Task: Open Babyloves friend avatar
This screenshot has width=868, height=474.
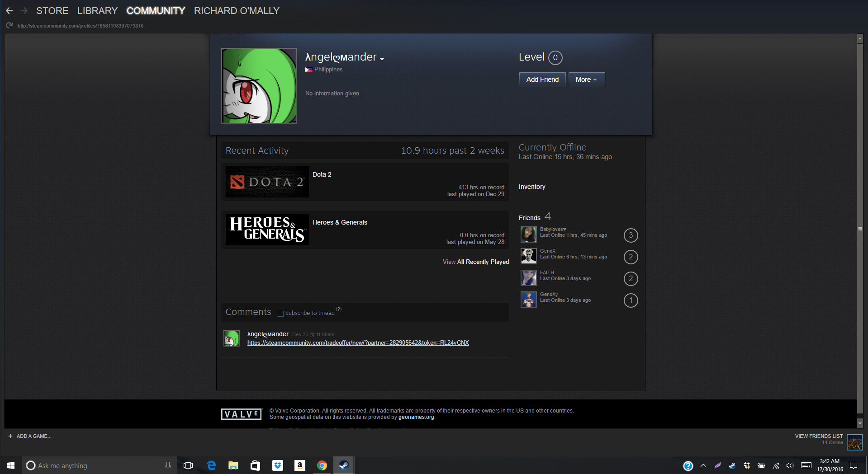Action: (528, 235)
